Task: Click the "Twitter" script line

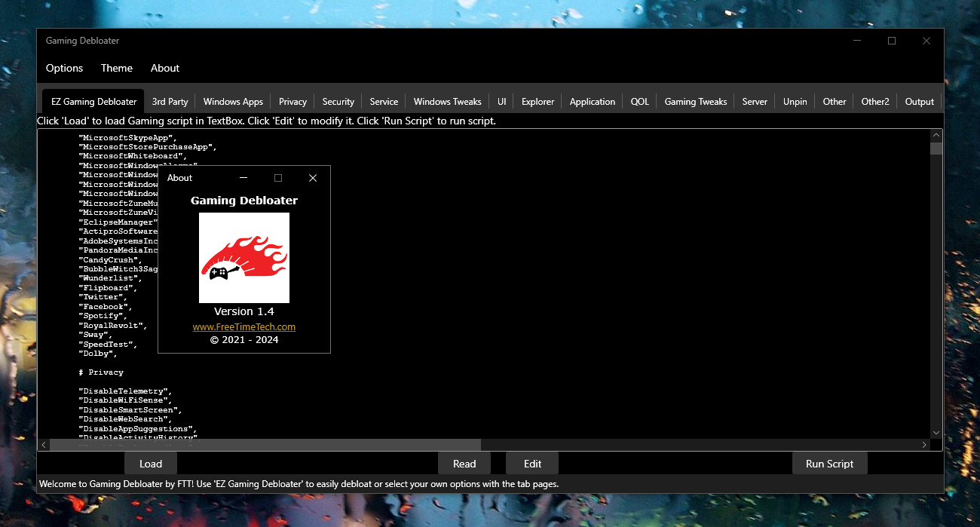Action: (x=103, y=297)
